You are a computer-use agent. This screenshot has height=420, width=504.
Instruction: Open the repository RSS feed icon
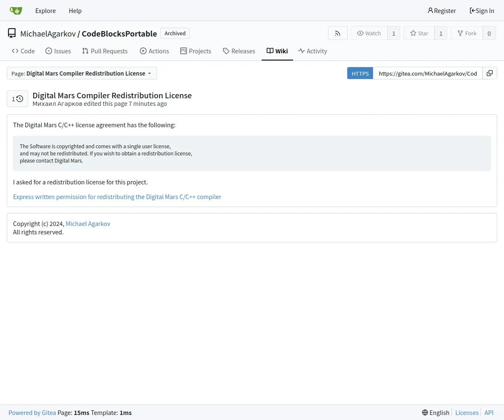point(338,33)
